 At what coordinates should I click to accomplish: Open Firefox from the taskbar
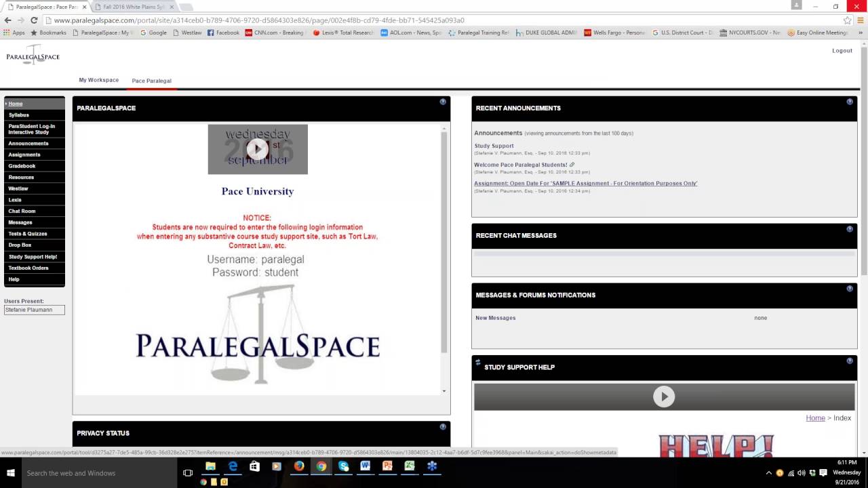(299, 466)
